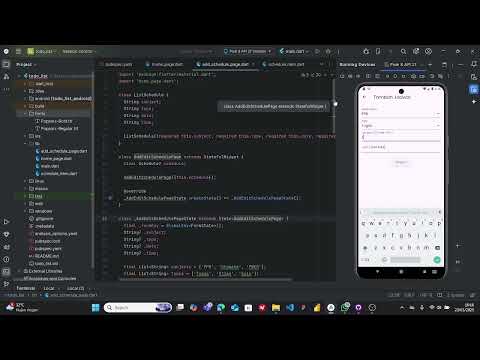Screen dimensions: 480x360
Task: Open the main.dart run configuration dropdown
Action: [294, 51]
